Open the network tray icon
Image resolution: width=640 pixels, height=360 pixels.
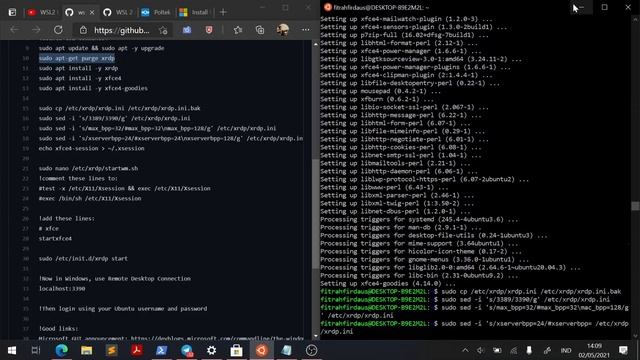(513, 350)
